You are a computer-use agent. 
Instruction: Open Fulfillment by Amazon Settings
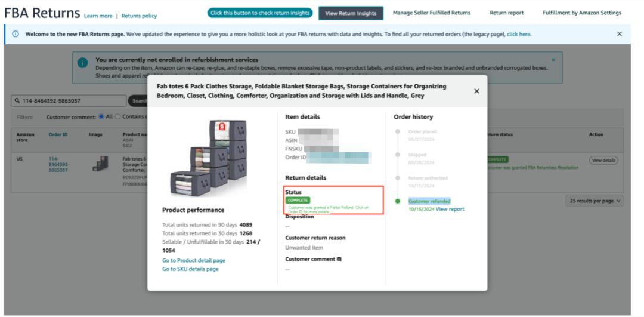581,13
